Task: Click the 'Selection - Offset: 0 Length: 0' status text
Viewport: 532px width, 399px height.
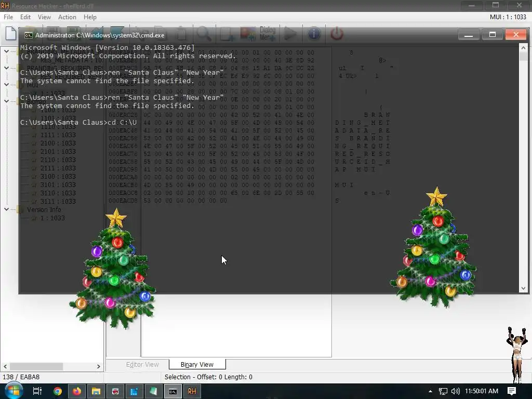Action: click(208, 377)
